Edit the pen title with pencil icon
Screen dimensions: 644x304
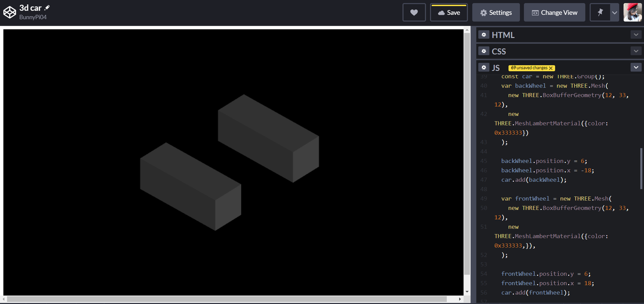(x=47, y=8)
